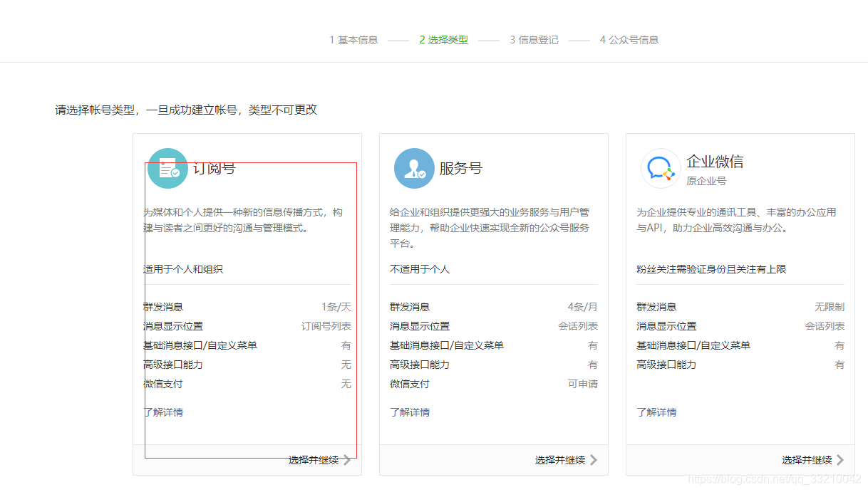The height and width of the screenshot is (492, 868).
Task: Click step 3 信息登记
Action: 534,40
